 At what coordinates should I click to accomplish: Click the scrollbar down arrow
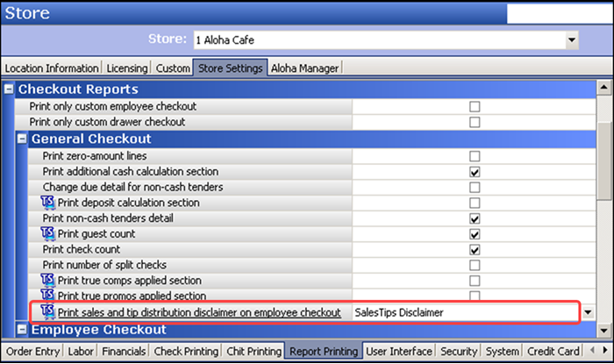pos(603,331)
